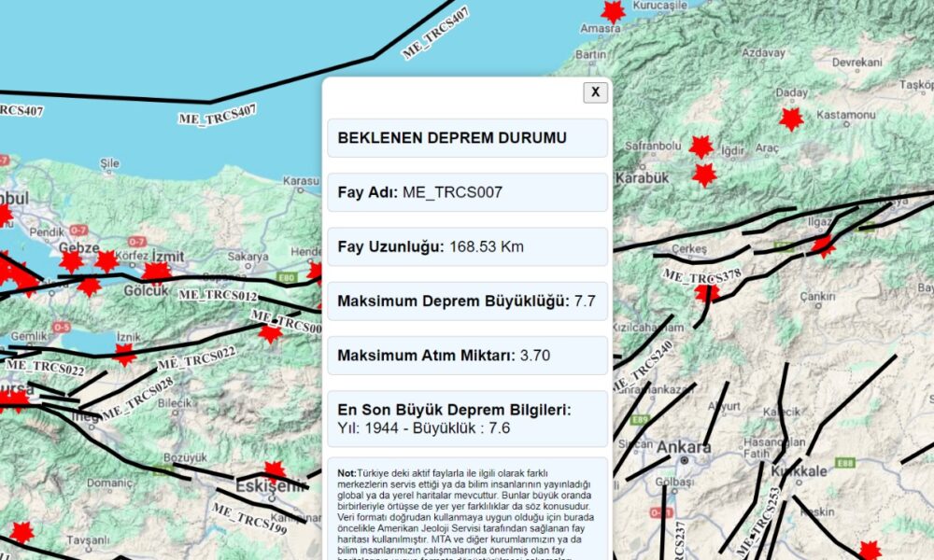Image resolution: width=934 pixels, height=560 pixels.
Task: Select the red star below ME_TRCS378 label
Action: [707, 294]
